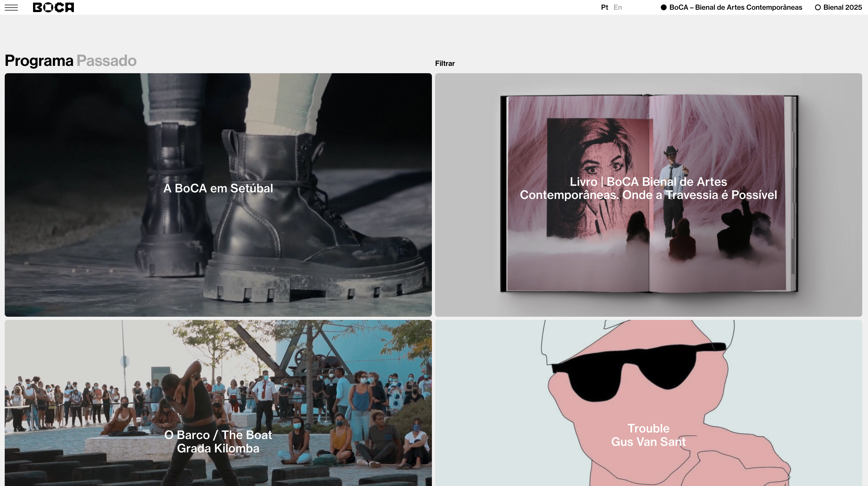
Task: Go to the Bienal 2025 link
Action: [x=842, y=7]
